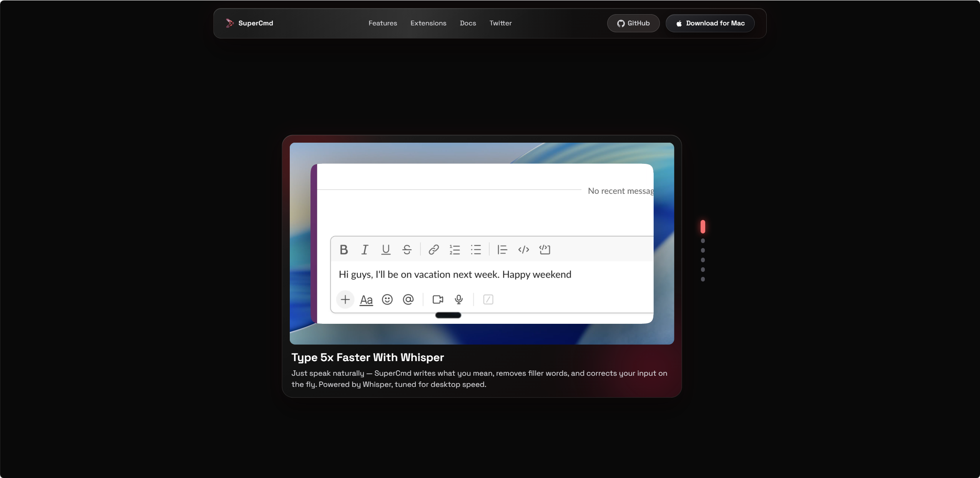Click the code block icon
Viewport: 980px width, 478px height.
[545, 250]
